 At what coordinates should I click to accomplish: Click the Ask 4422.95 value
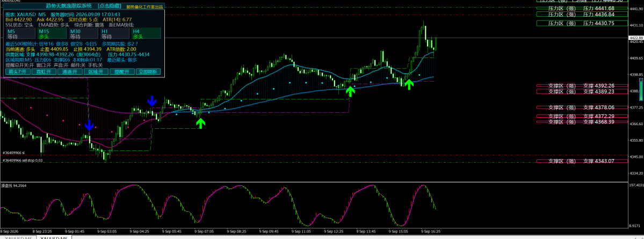[50, 19]
